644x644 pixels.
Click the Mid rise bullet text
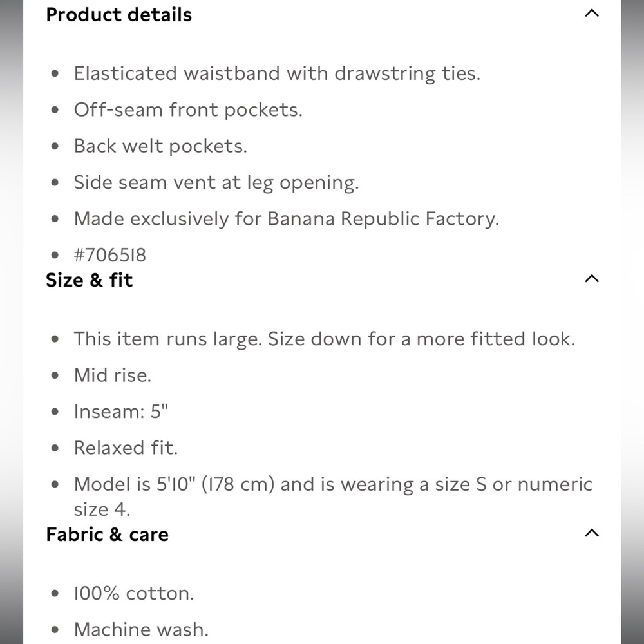point(113,375)
